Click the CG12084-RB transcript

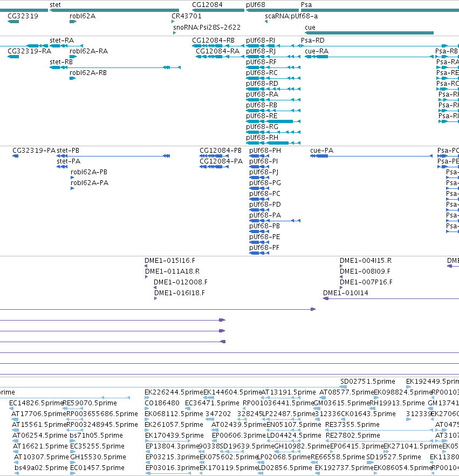pyautogui.click(x=218, y=46)
